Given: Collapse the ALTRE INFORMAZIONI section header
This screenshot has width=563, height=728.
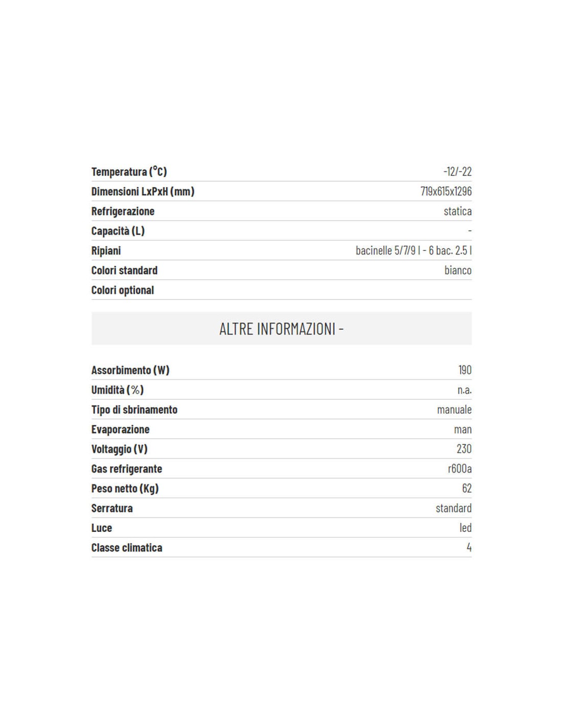Looking at the screenshot, I should pos(281,328).
